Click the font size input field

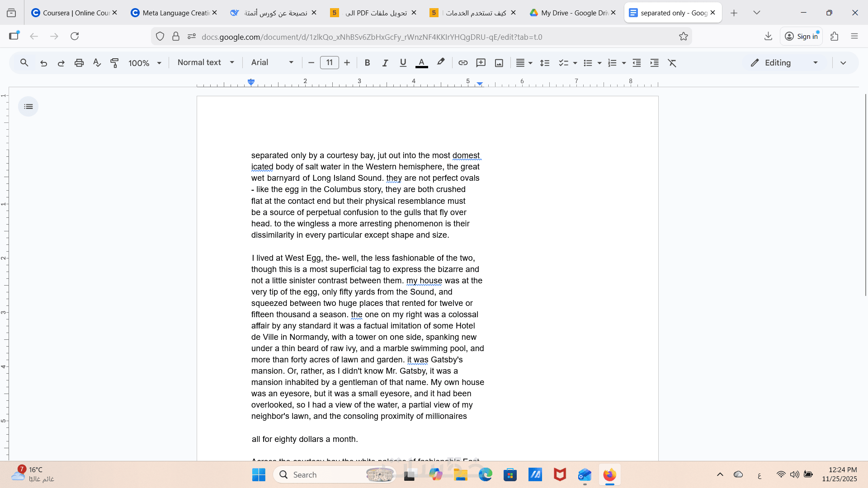[x=329, y=62]
